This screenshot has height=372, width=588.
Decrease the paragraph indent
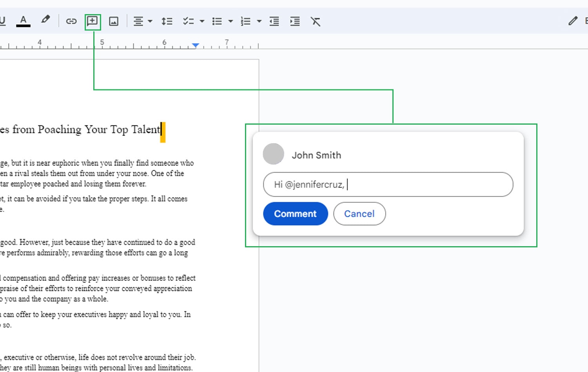coord(274,21)
